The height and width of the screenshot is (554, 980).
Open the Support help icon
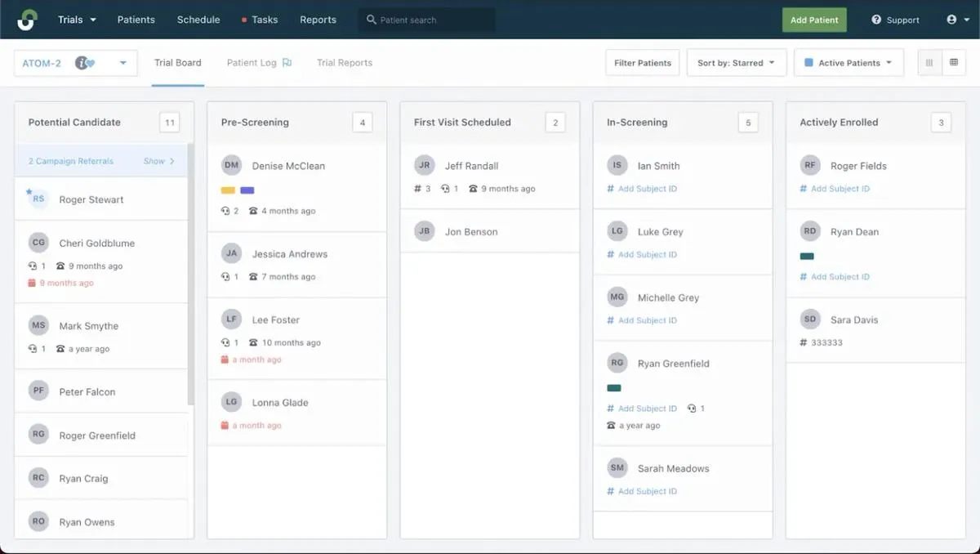point(876,19)
